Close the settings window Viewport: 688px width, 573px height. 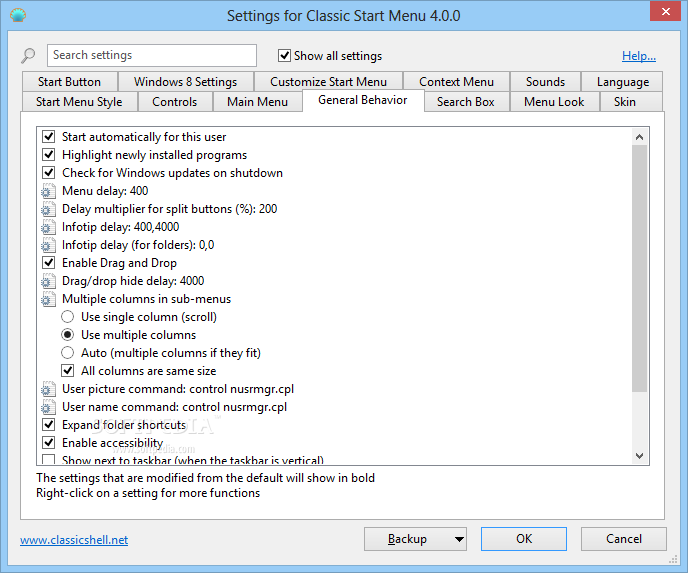pyautogui.click(x=665, y=11)
